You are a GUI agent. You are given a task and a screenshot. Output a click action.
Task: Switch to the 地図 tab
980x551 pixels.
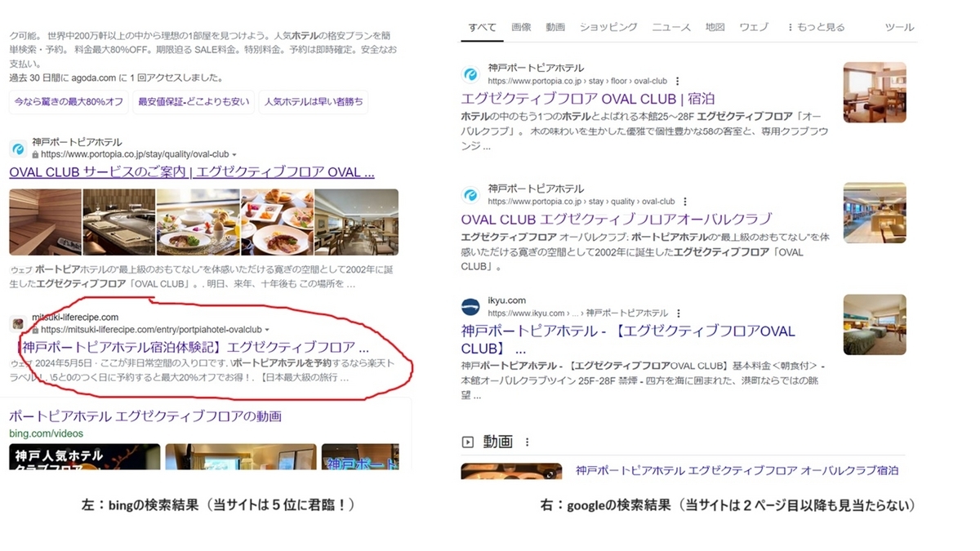(715, 27)
